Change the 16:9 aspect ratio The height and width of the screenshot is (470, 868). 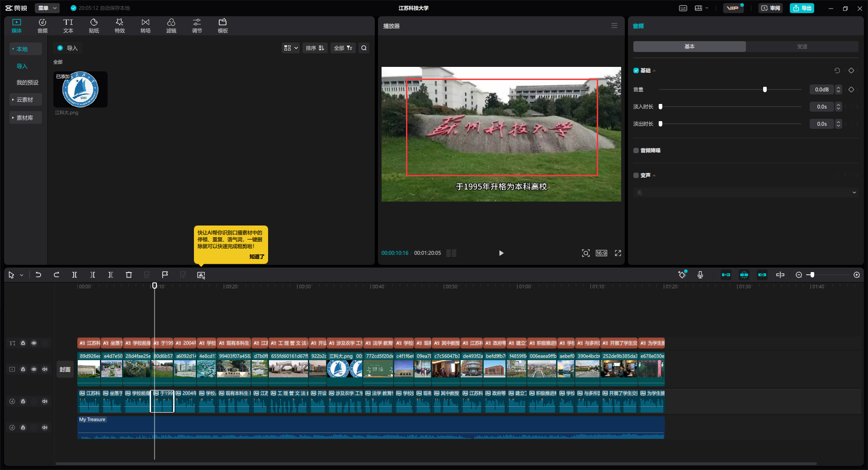pyautogui.click(x=601, y=253)
